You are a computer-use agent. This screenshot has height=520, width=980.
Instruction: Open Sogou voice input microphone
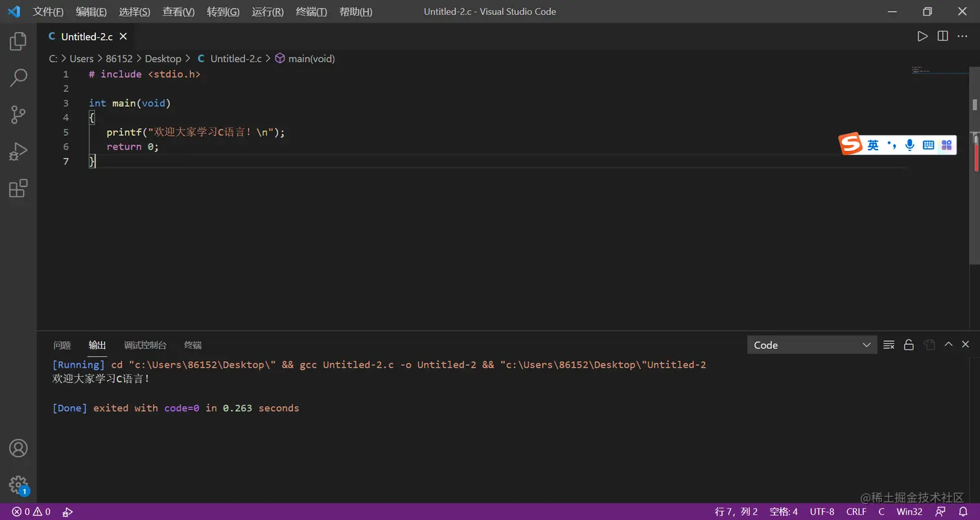pos(910,145)
